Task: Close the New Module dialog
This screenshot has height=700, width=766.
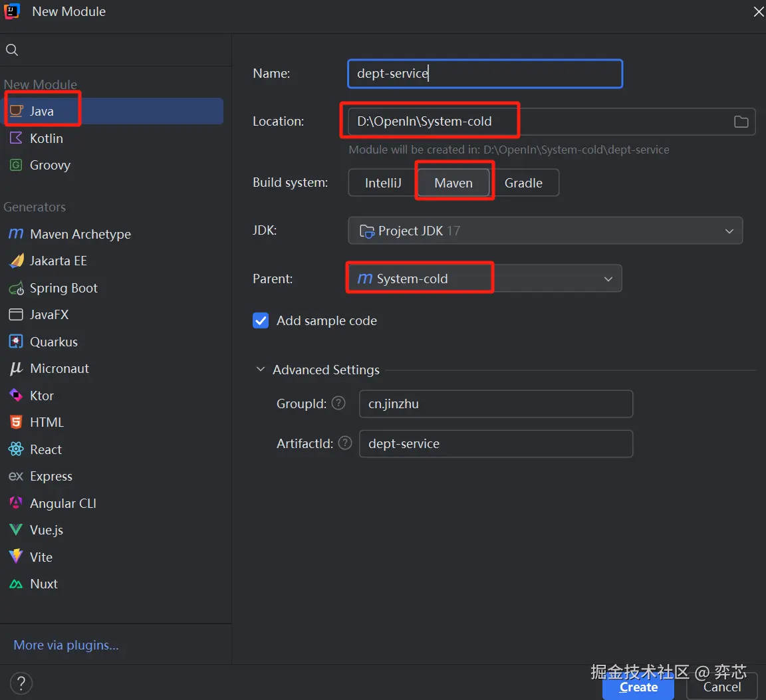Action: point(759,12)
